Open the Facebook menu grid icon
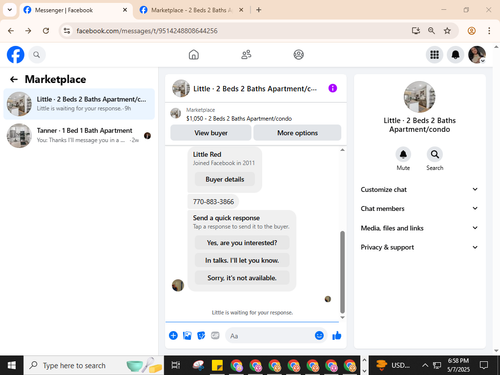 (x=434, y=55)
